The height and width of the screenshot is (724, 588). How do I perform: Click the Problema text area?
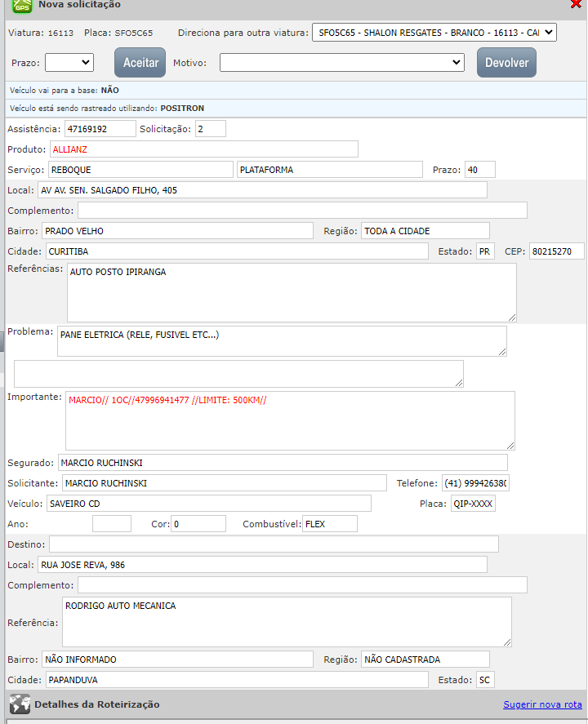pyautogui.click(x=282, y=341)
